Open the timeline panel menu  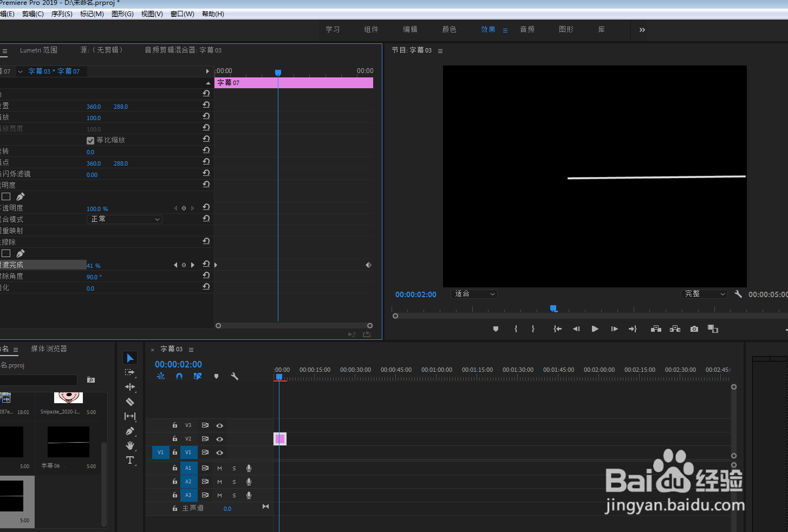pyautogui.click(x=191, y=350)
